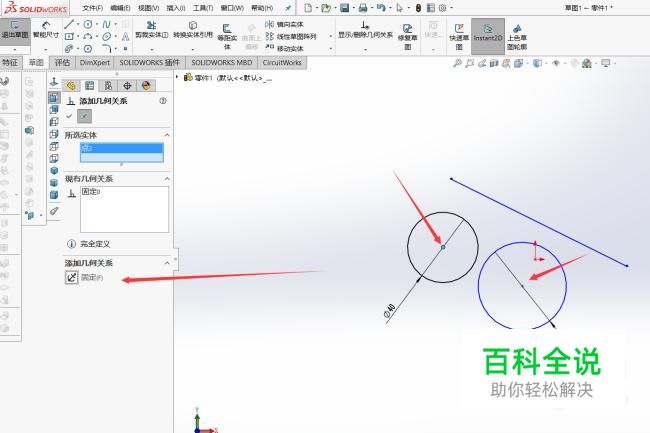Click Display/Delete Relations (显示/删除几何关系)
Screen dimensions: 650x433
pyautogui.click(x=365, y=30)
